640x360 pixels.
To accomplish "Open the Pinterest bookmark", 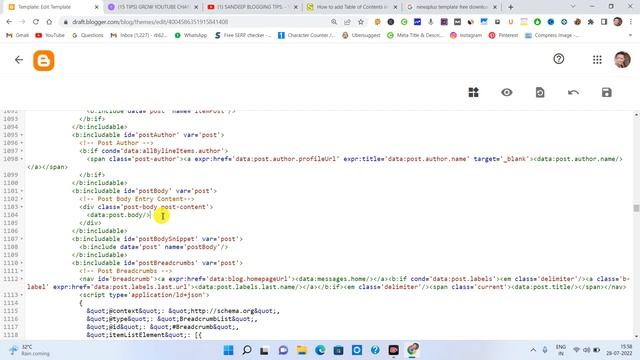I will pos(503,36).
